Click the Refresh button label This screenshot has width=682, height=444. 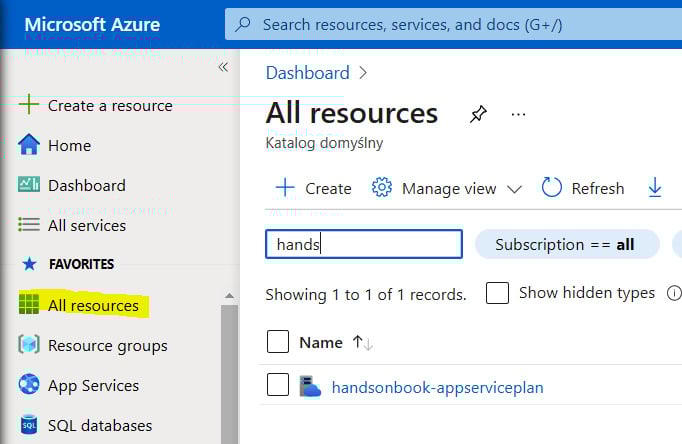pyautogui.click(x=598, y=189)
